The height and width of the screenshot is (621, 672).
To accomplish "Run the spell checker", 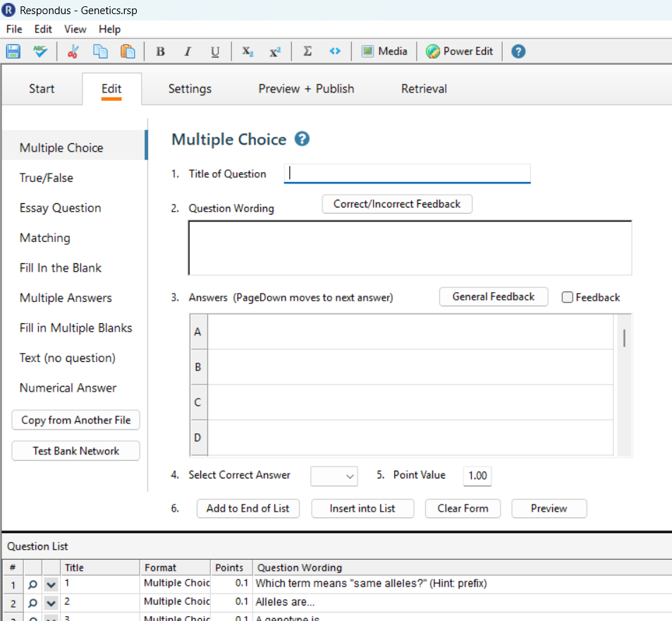I will [x=40, y=51].
